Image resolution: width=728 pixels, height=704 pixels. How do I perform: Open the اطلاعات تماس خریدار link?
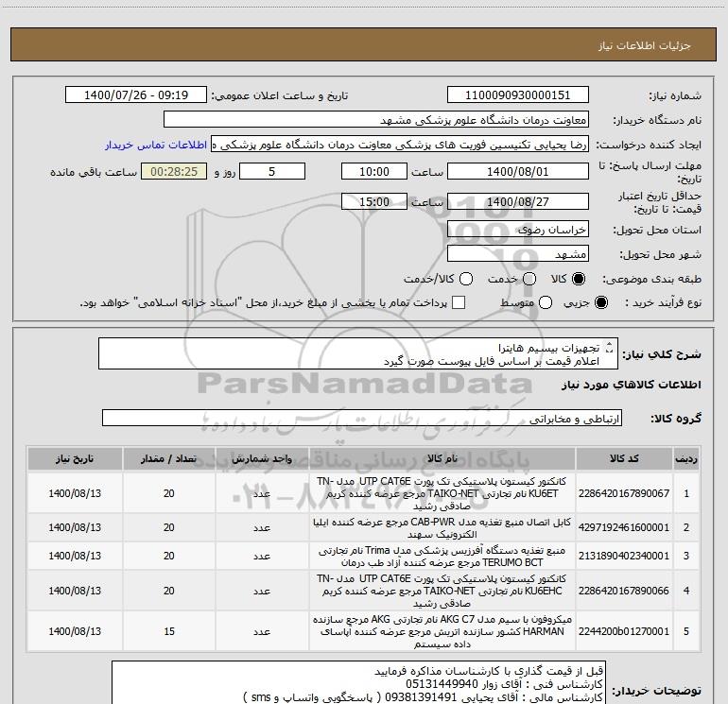[x=156, y=145]
